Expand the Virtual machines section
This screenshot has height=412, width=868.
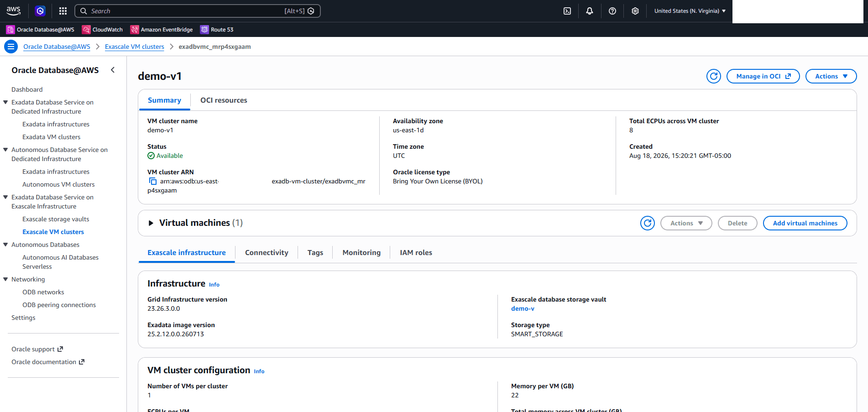(151, 223)
